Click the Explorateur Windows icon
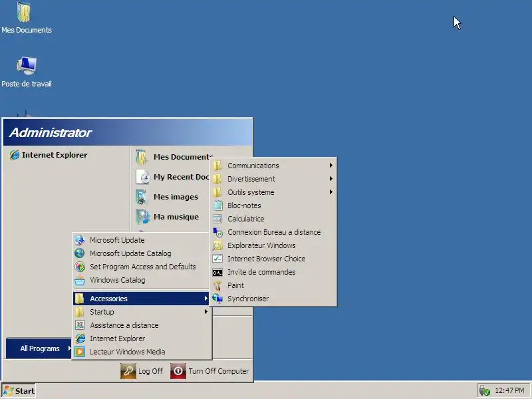Viewport: 532px width, 399px height. [217, 245]
